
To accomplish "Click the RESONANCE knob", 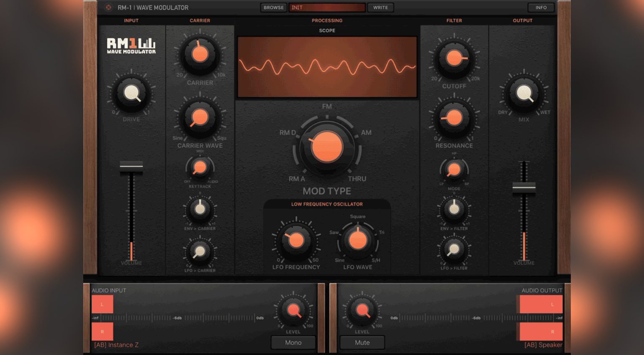I will [x=454, y=118].
